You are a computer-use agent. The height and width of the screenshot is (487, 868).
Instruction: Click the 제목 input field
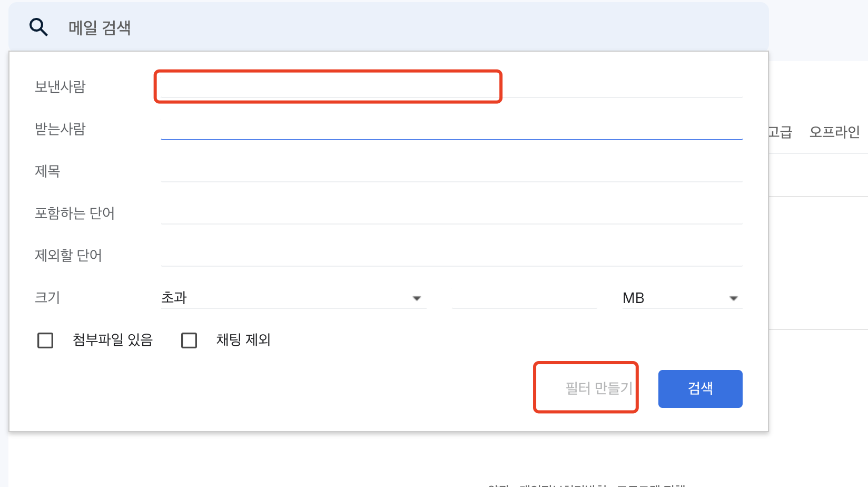[451, 172]
